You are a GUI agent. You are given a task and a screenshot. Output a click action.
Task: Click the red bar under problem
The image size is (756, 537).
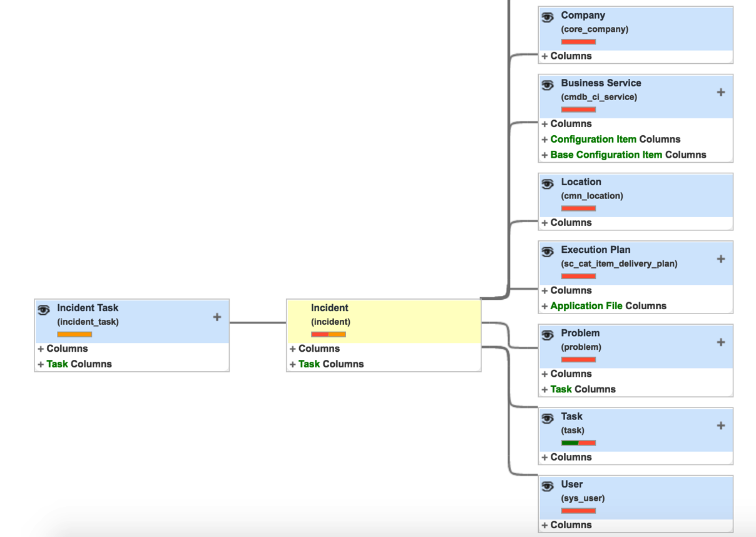578,360
